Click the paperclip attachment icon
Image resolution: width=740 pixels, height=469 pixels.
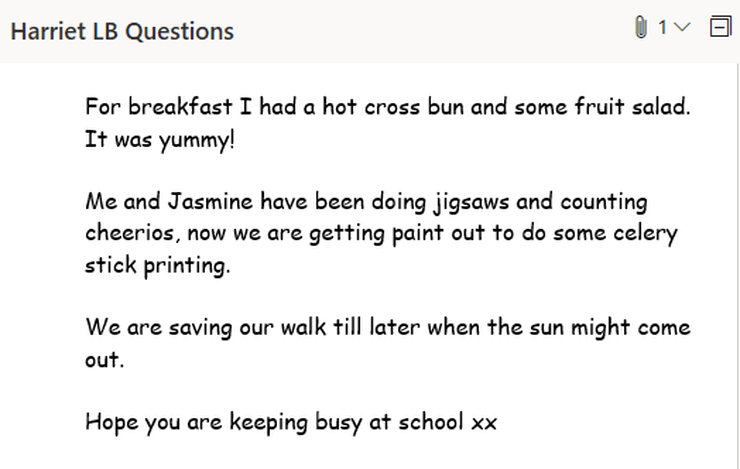[640, 27]
